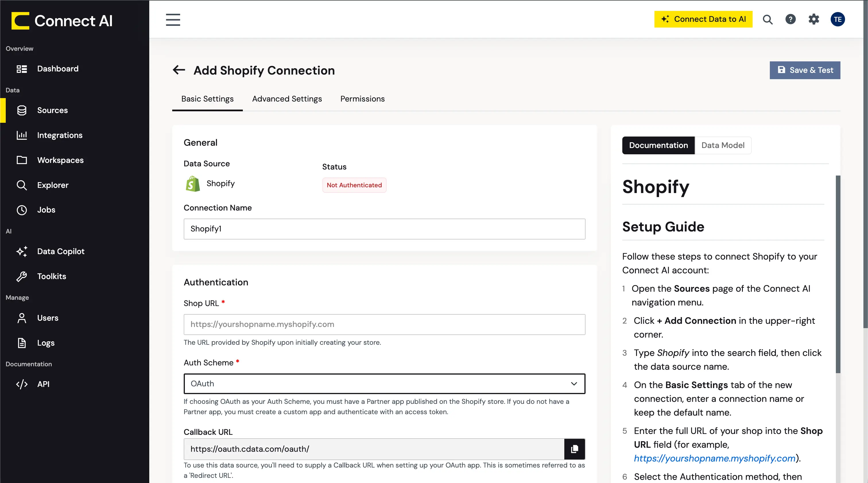Open the help question mark icon
Screen dimensions: 868x483
point(790,19)
